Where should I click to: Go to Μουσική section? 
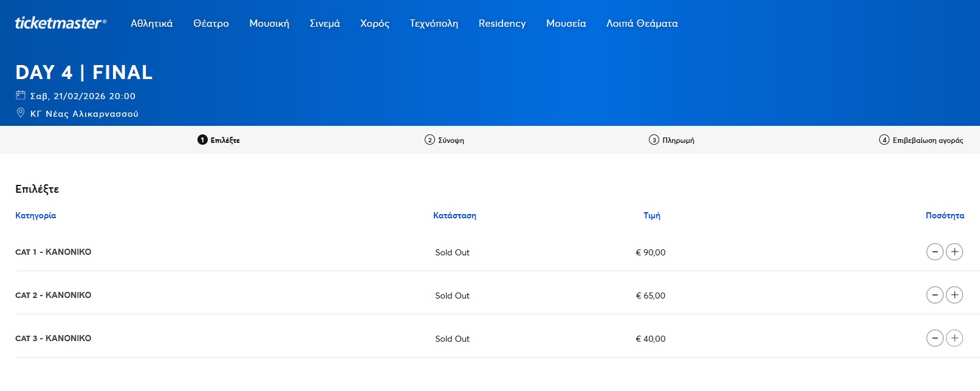(269, 24)
